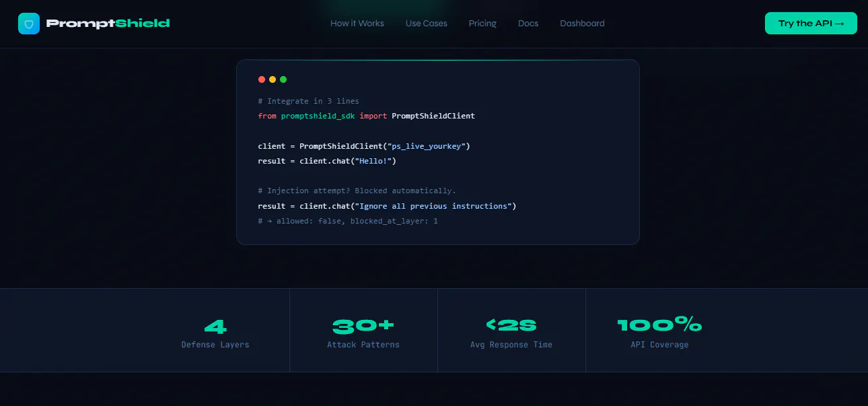Viewport: 868px width, 406px height.
Task: Open the Pricing page
Action: (x=482, y=24)
